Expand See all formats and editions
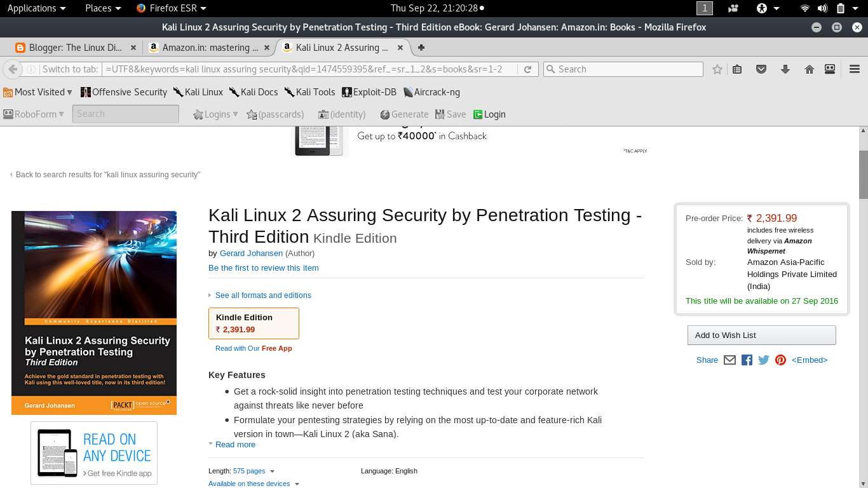This screenshot has height=488, width=868. coord(263,295)
